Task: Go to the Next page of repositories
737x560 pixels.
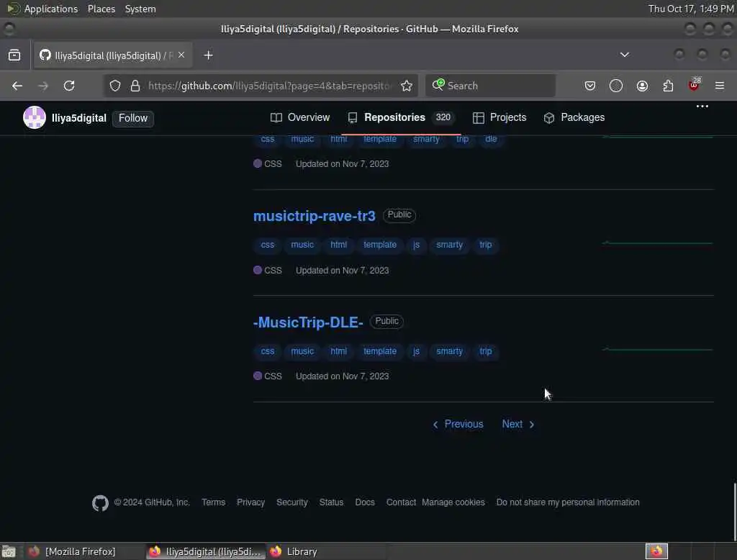Action: point(518,424)
